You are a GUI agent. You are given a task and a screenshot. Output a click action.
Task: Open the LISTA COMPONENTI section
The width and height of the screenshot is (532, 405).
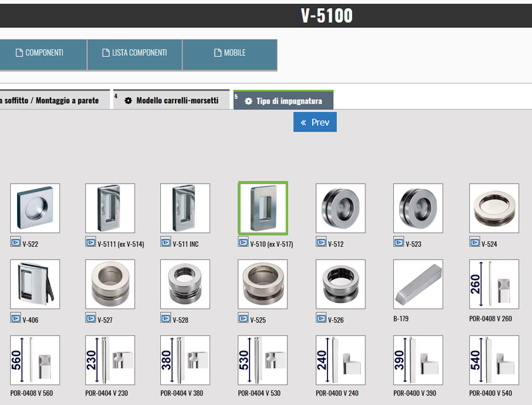[135, 54]
